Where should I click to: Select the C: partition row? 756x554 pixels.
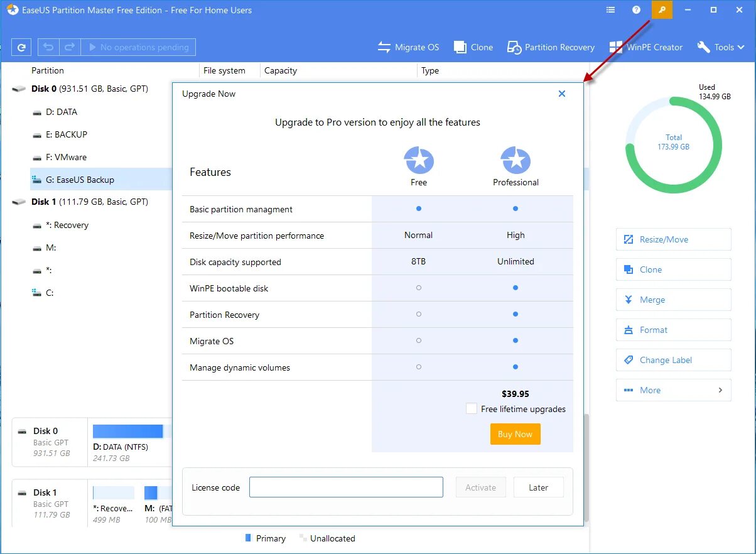[50, 293]
